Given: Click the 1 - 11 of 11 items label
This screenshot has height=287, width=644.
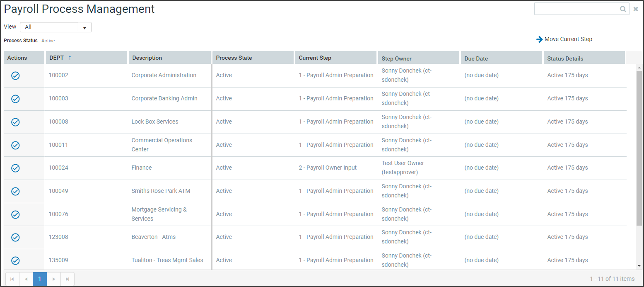Looking at the screenshot, I should pyautogui.click(x=612, y=279).
